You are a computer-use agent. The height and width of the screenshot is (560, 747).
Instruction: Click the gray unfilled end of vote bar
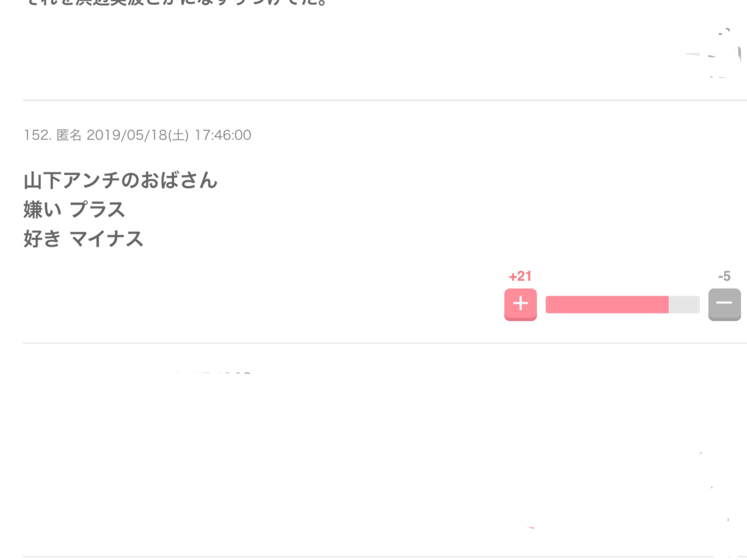pyautogui.click(x=684, y=304)
